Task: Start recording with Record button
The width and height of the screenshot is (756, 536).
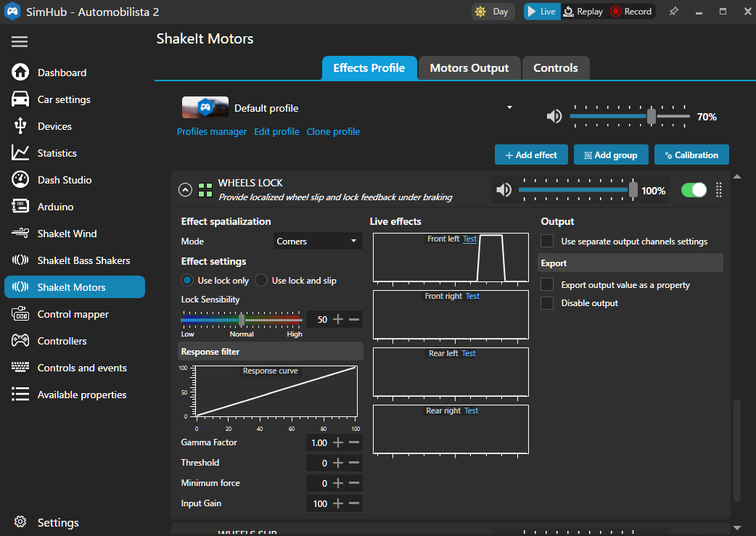Action: point(631,12)
